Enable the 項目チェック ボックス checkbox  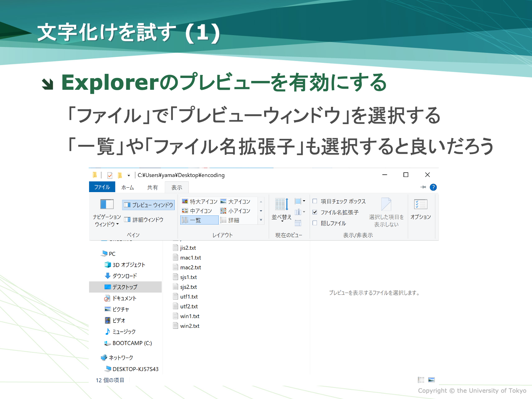(x=315, y=201)
